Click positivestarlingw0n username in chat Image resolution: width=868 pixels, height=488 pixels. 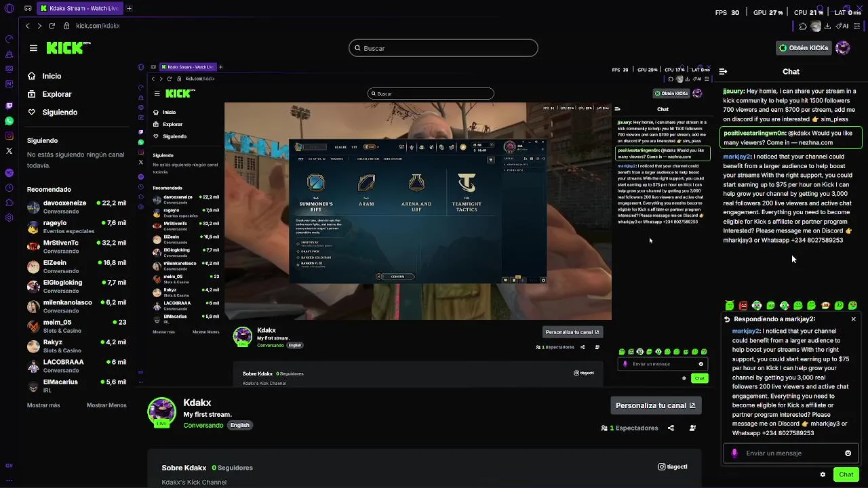(x=754, y=133)
